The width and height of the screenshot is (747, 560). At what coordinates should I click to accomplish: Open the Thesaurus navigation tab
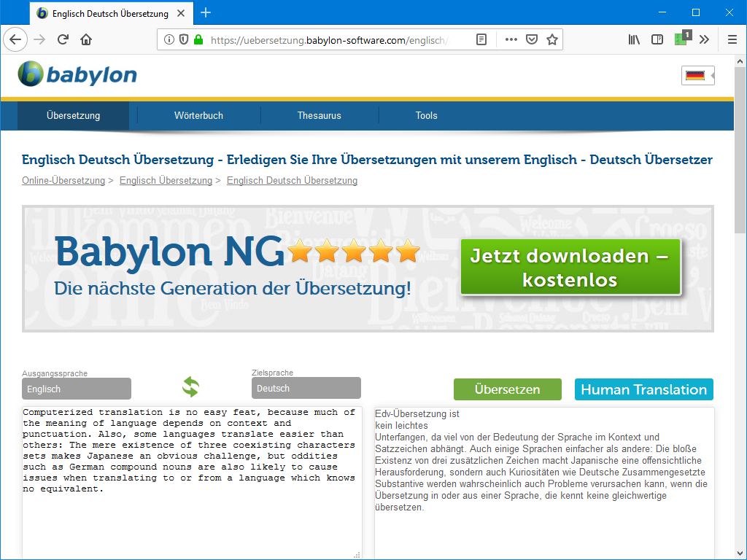coord(320,115)
